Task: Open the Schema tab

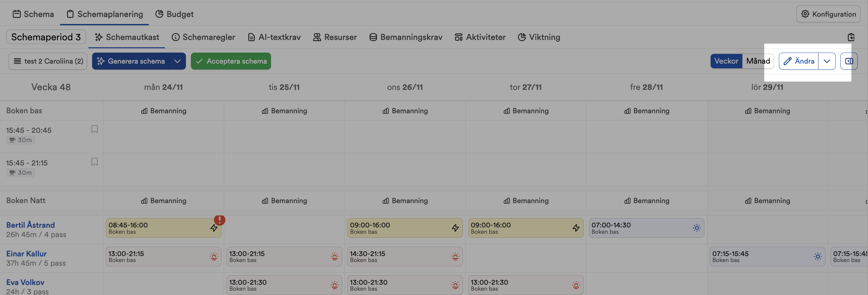Action: [x=33, y=14]
